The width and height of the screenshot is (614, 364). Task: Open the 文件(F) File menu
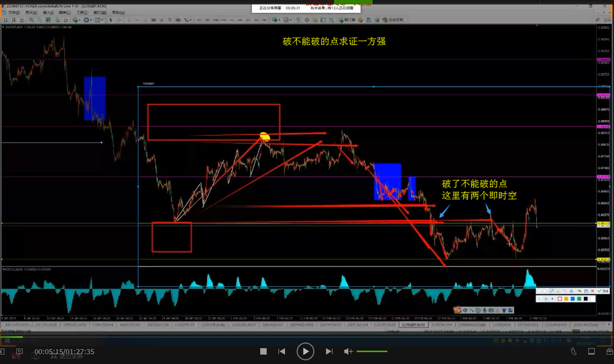pos(14,13)
